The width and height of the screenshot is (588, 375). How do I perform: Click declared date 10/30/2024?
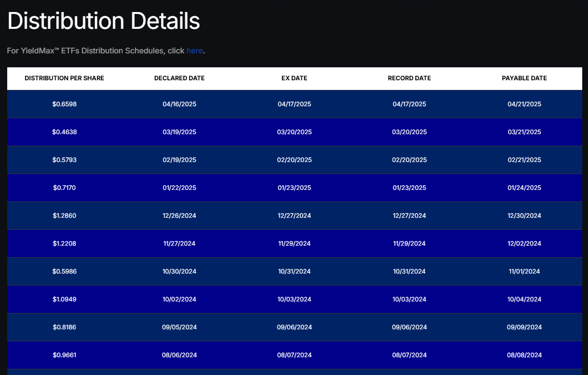click(x=179, y=271)
